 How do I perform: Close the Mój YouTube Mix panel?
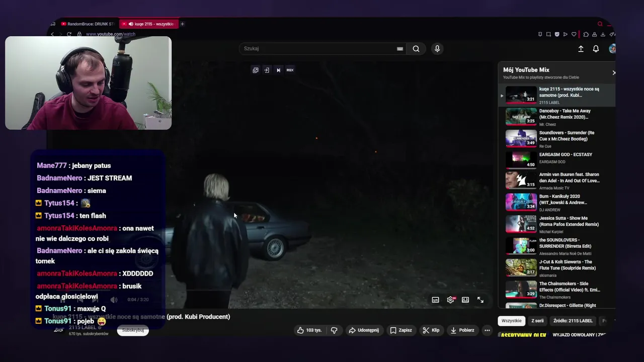[613, 73]
